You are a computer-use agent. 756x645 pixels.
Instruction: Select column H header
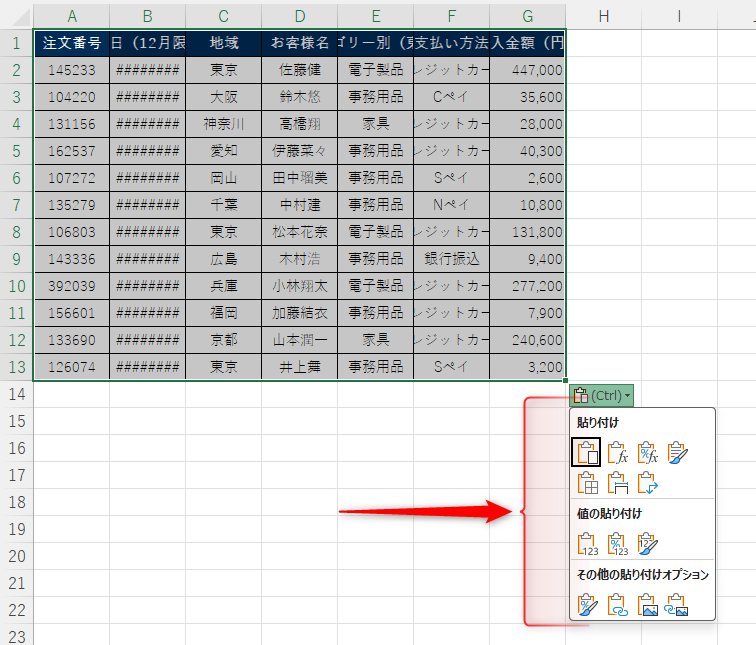pos(604,16)
